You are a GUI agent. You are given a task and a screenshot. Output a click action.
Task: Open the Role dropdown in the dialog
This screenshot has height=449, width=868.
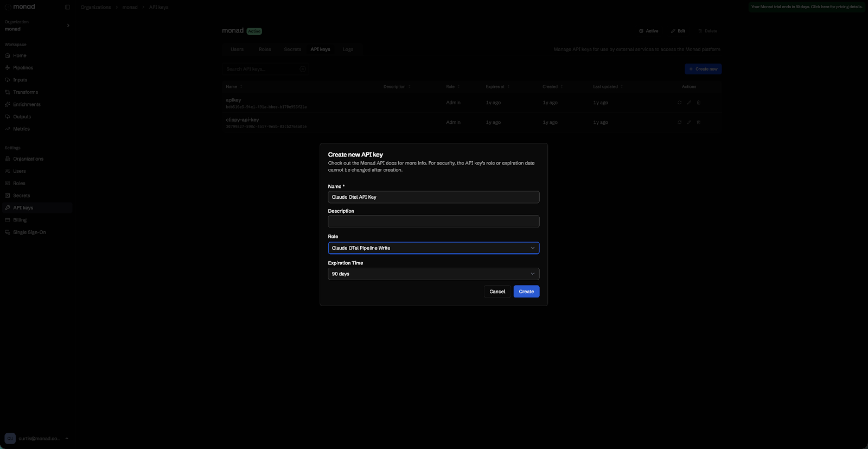(433, 248)
